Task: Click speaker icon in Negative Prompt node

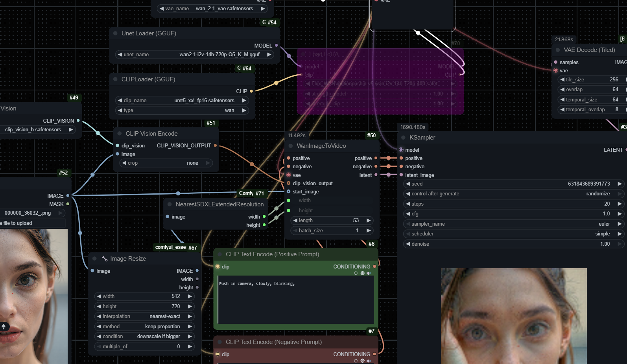Action: [369, 361]
